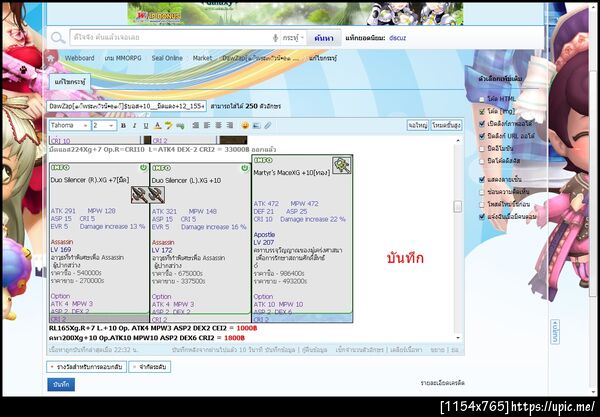This screenshot has height=417, width=600.
Task: Open Seal Online breadcrumb link
Action: click(x=167, y=58)
